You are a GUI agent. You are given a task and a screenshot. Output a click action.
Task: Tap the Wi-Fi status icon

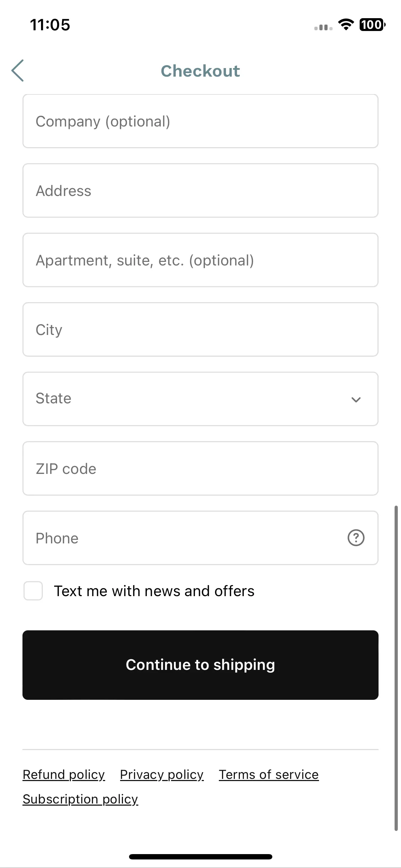[x=345, y=25]
